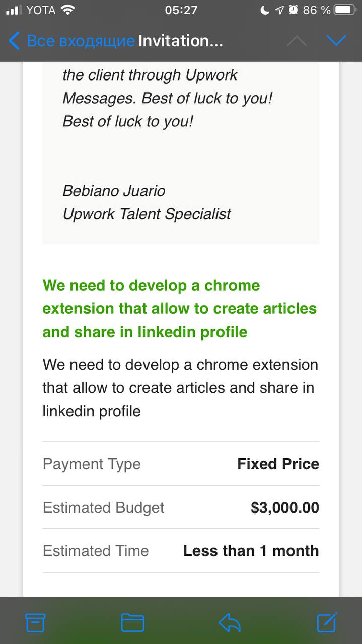Open the green chrome extension job title link
This screenshot has height=644, width=362.
[180, 308]
